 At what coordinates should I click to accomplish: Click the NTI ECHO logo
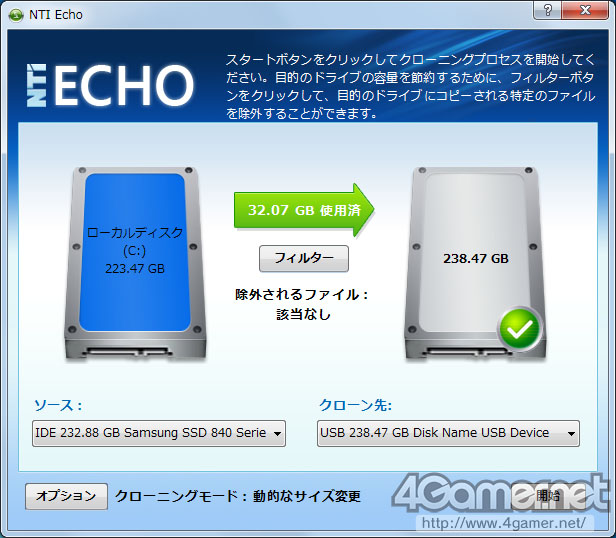[110, 85]
